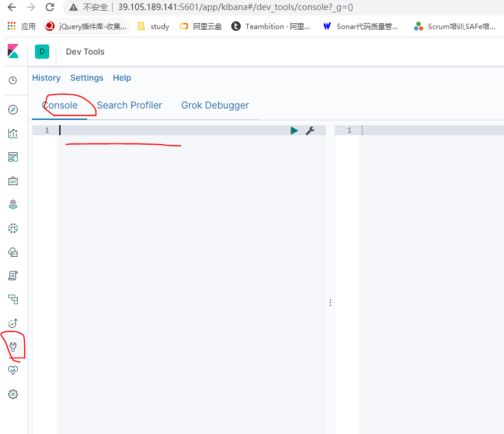This screenshot has width=504, height=434.
Task: Open Settings menu item
Action: pos(87,78)
